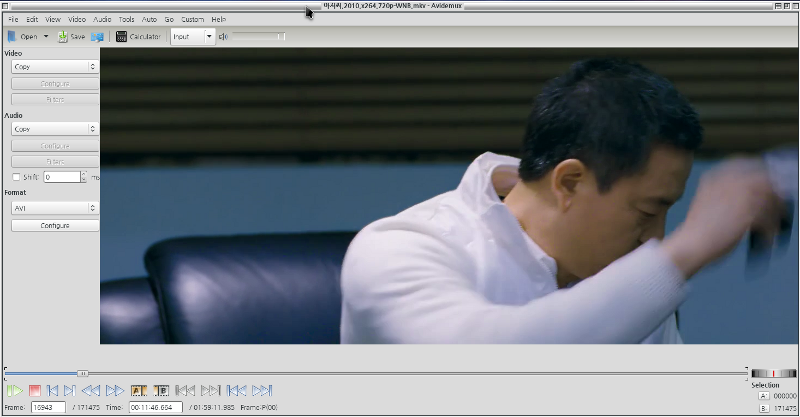Click the green Play button
The width and height of the screenshot is (800, 417).
[14, 390]
